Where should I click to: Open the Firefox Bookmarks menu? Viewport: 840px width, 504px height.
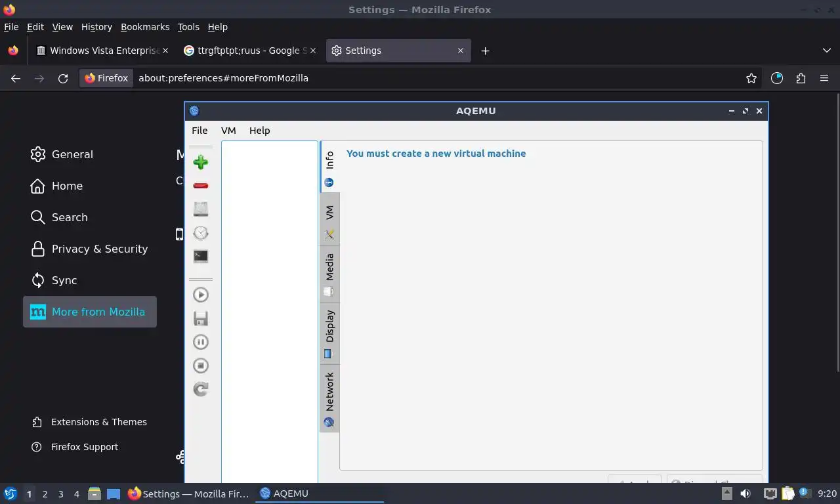pyautogui.click(x=145, y=27)
